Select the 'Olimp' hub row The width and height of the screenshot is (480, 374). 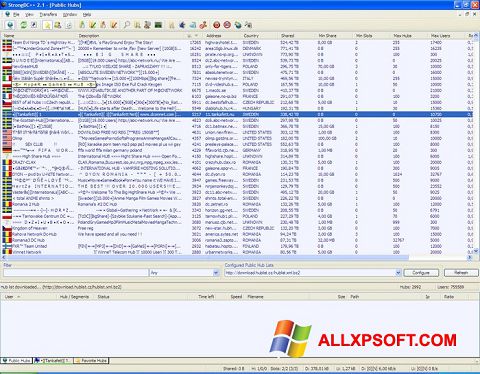pos(237,138)
